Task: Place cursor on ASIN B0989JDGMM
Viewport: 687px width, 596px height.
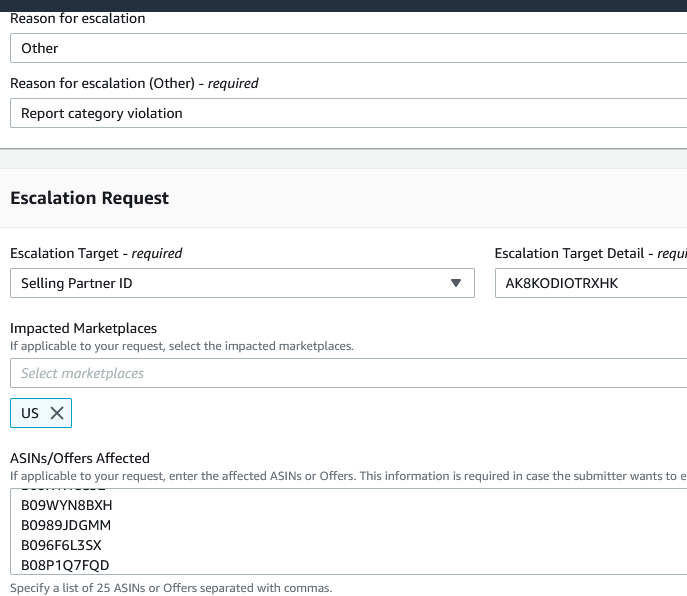Action: 66,525
